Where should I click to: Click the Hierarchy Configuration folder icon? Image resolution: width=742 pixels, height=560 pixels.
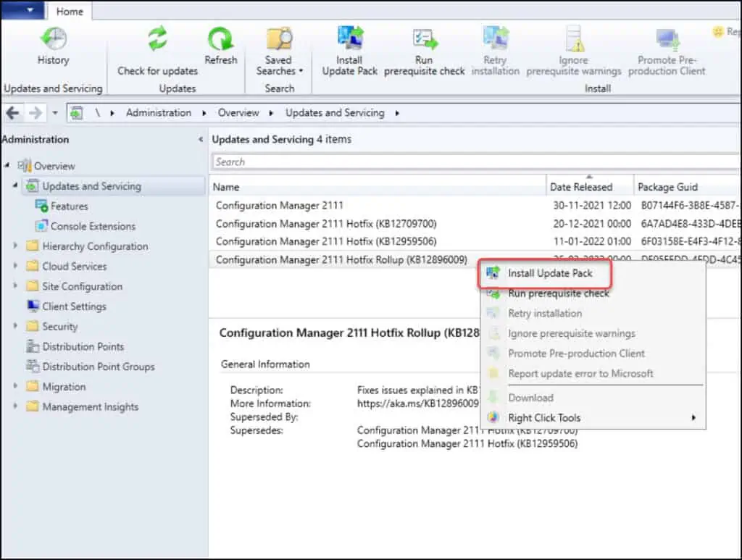33,246
